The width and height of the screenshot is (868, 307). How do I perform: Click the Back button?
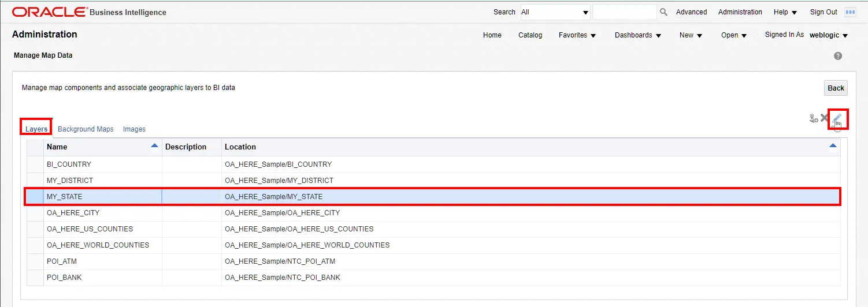click(x=836, y=88)
